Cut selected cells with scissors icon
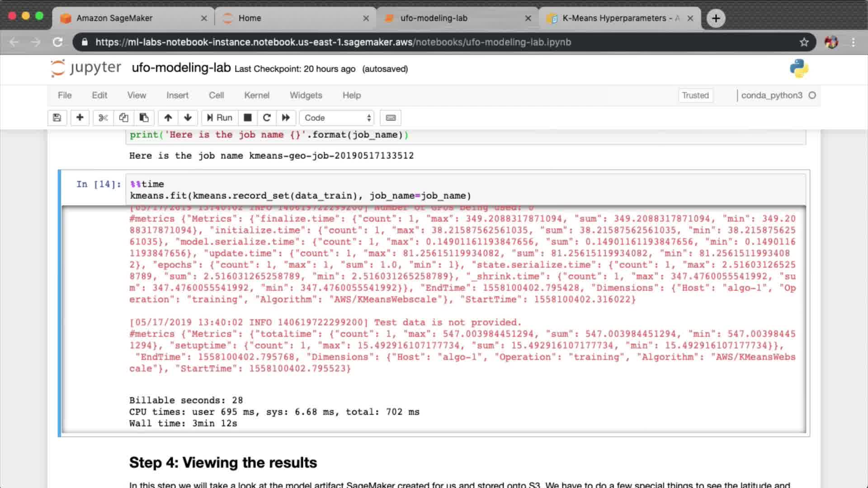 (103, 118)
